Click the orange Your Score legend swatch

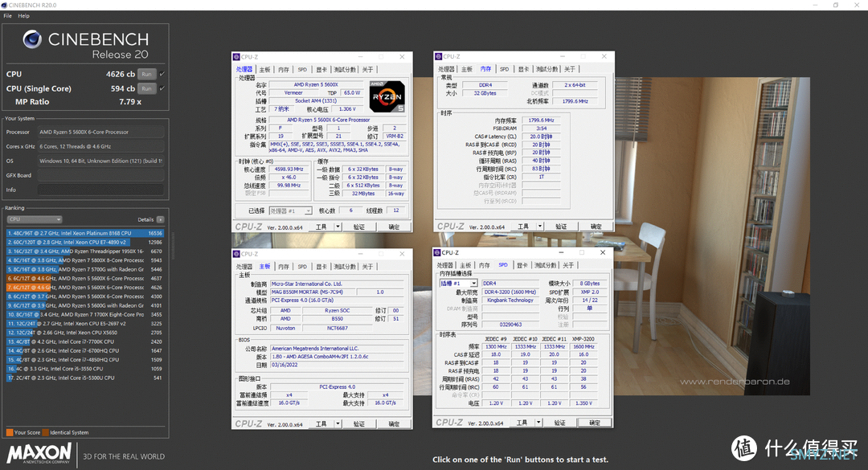pyautogui.click(x=10, y=432)
